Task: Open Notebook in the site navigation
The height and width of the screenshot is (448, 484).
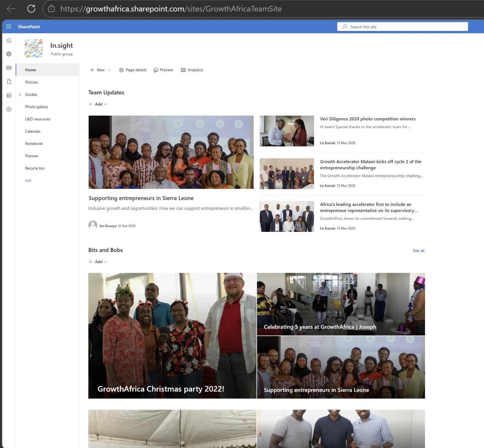Action: (34, 144)
